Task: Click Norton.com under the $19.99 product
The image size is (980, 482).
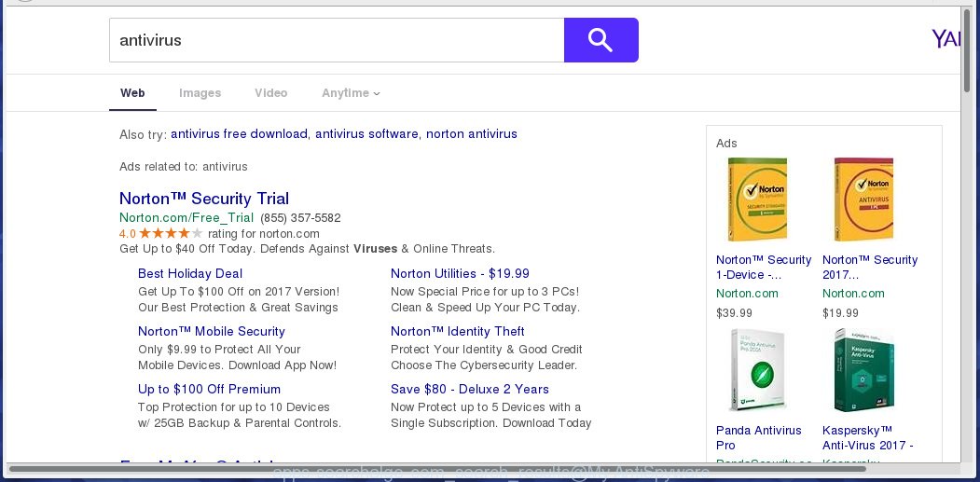Action: tap(854, 293)
